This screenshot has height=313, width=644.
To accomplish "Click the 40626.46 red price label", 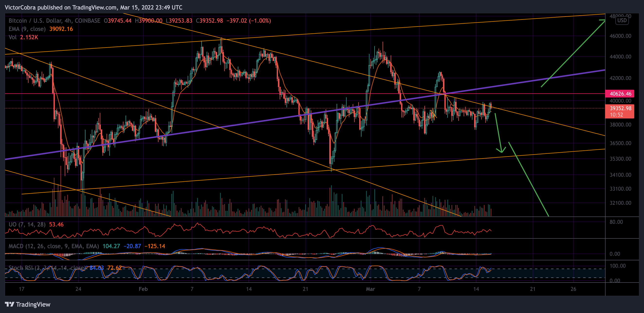I will (x=619, y=94).
